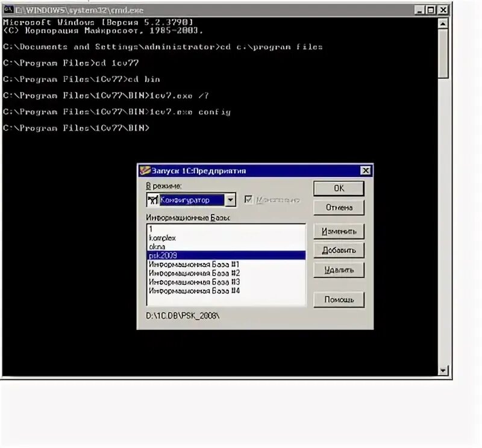
Task: Select the Конфигуратор mode field
Action: pyautogui.click(x=192, y=200)
